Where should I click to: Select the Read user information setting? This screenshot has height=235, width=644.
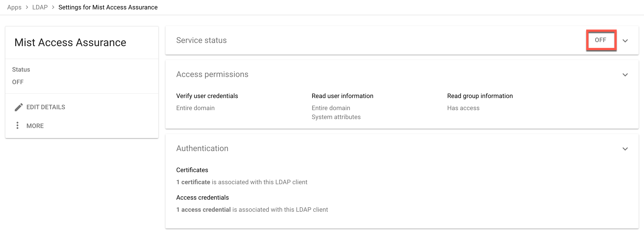[342, 96]
